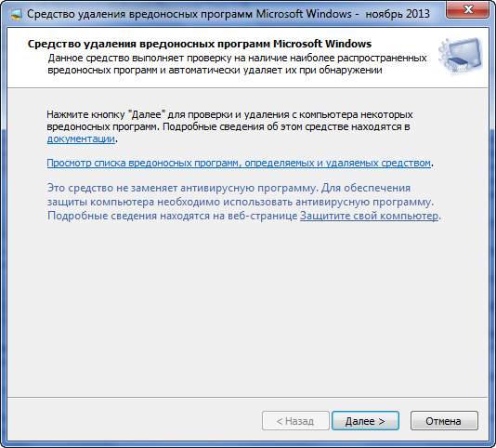Screen dimensions: 496x448
Task: Click the title bar application icon
Action: [15, 14]
